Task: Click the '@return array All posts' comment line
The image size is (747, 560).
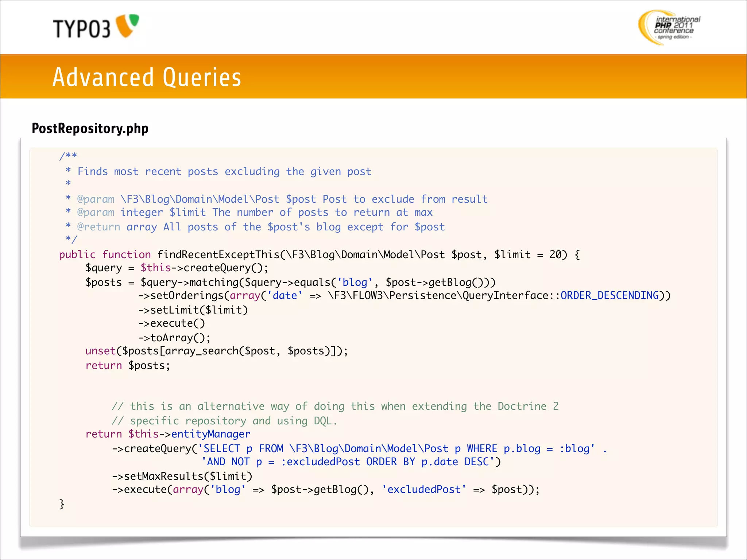Action: [x=255, y=227]
